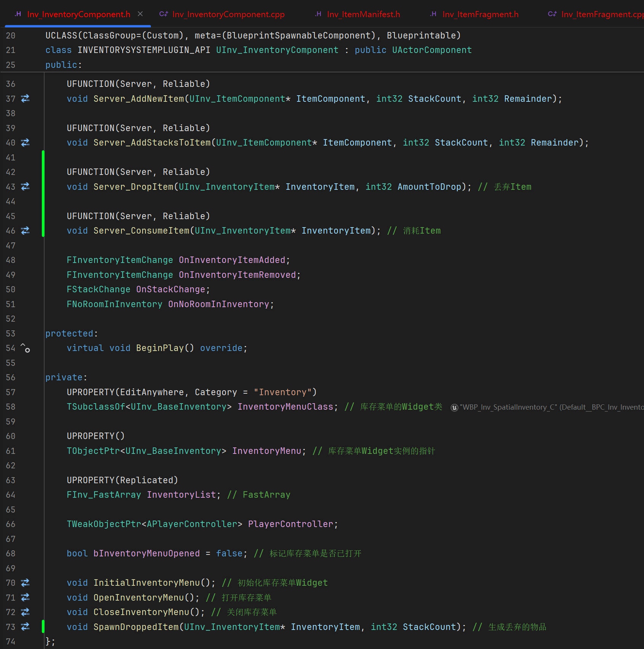Click the Server_ConsumeItem function name
The width and height of the screenshot is (644, 649).
(141, 231)
